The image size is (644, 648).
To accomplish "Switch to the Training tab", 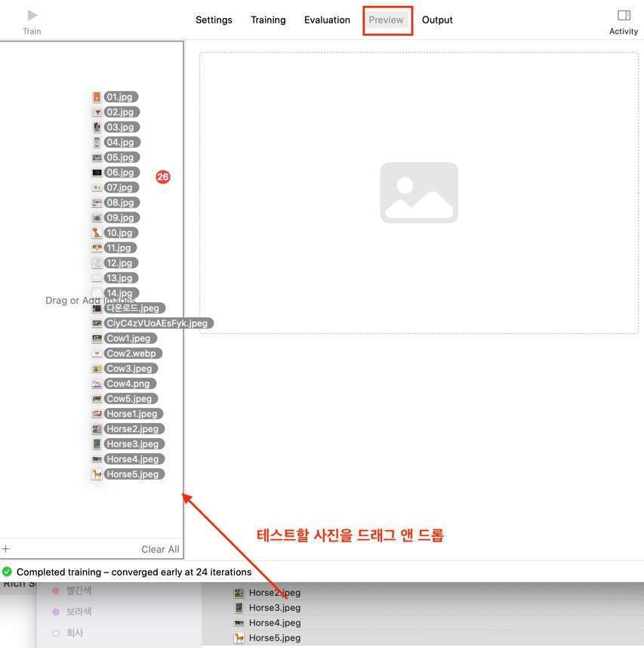I will [268, 20].
